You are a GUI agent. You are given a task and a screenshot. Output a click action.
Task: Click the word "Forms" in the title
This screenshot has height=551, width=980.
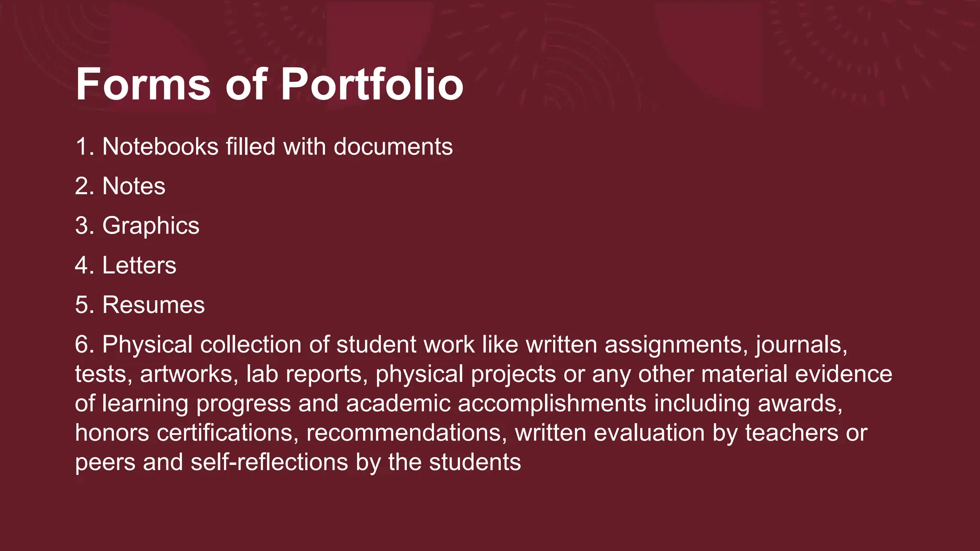tap(143, 84)
